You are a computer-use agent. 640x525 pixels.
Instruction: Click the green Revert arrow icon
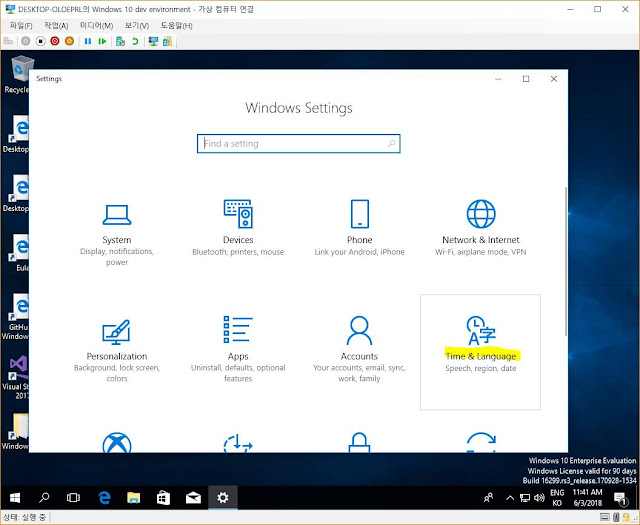pyautogui.click(x=135, y=41)
